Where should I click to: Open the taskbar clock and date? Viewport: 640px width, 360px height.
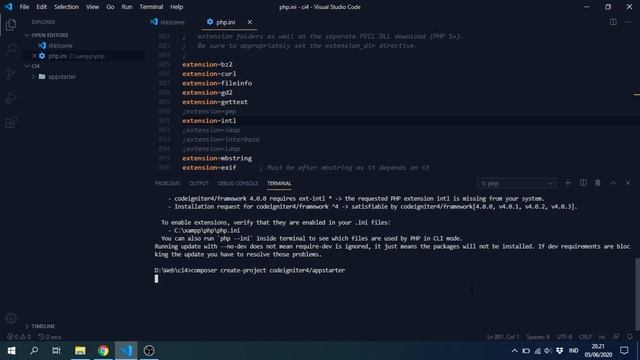coord(598,351)
